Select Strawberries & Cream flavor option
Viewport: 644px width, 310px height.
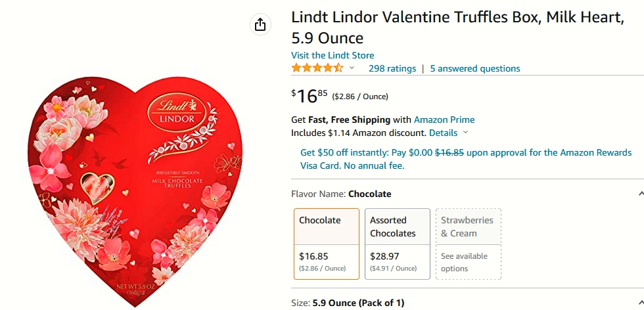(x=469, y=244)
